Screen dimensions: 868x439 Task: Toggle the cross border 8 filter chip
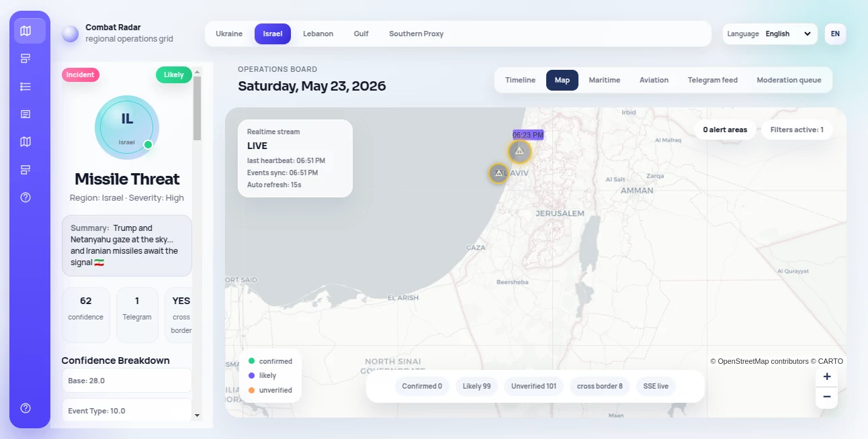pos(600,386)
